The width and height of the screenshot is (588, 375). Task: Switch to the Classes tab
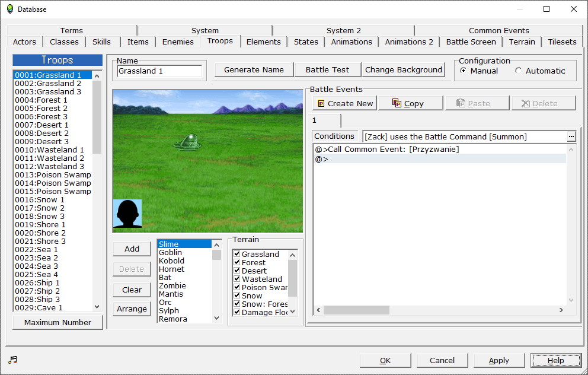tap(64, 42)
